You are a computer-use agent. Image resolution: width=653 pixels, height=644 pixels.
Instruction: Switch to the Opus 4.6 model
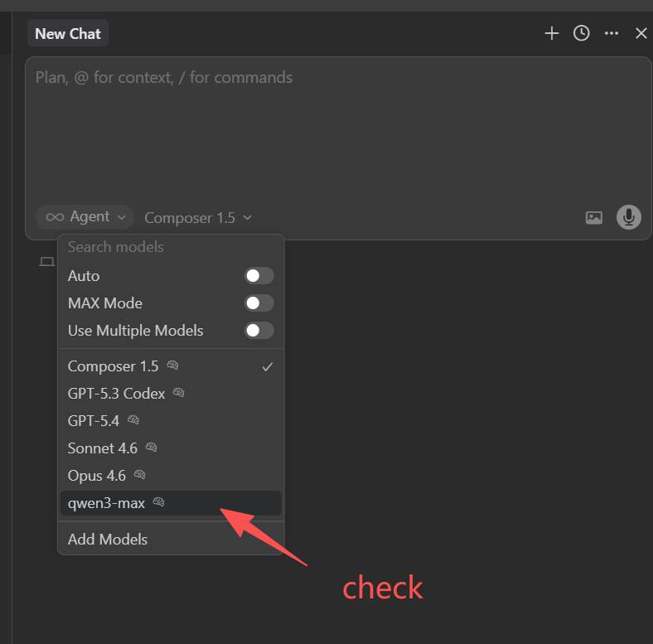pos(171,475)
